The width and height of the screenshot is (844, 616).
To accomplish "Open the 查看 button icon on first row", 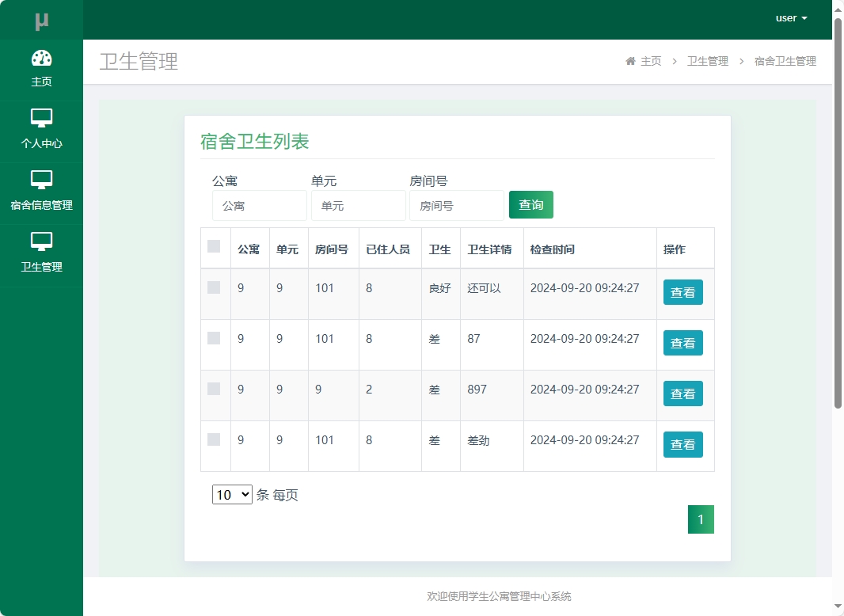I will click(x=682, y=292).
